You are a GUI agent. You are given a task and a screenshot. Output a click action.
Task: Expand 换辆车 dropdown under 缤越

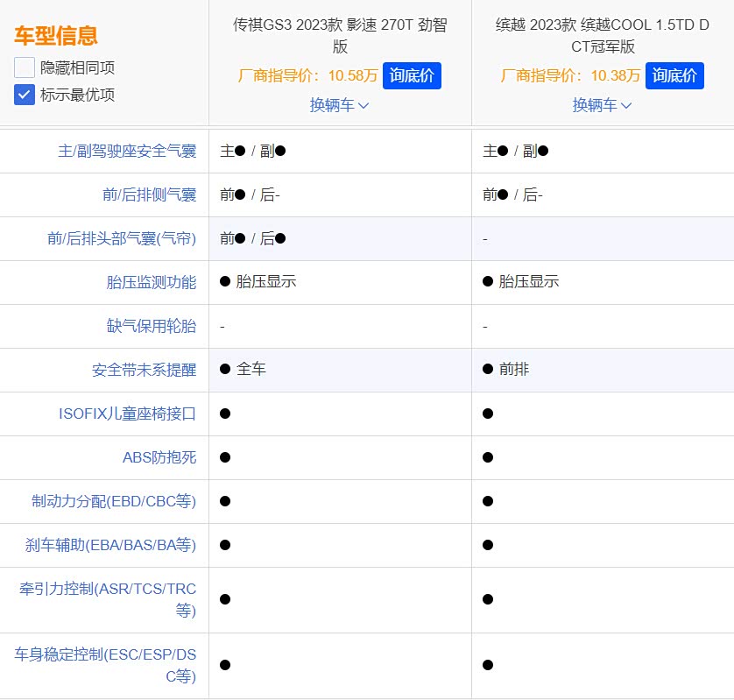point(602,105)
